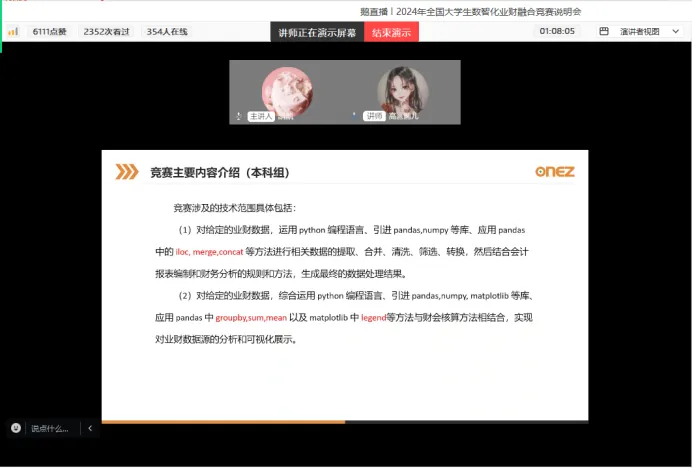Click the live title 2024年全国大学生数智化业财融合竞赛说明会
692x468 pixels.
tap(488, 12)
